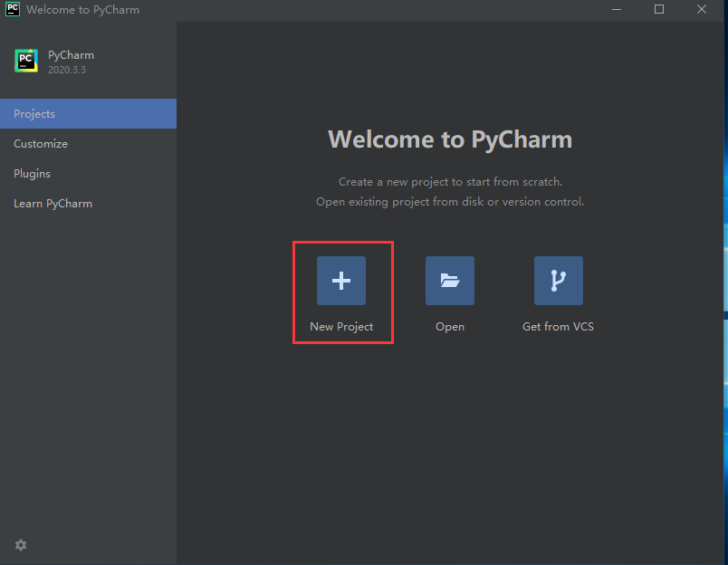Click the PyCharm title bar app icon
Viewport: 728px width, 565px height.
[13, 9]
